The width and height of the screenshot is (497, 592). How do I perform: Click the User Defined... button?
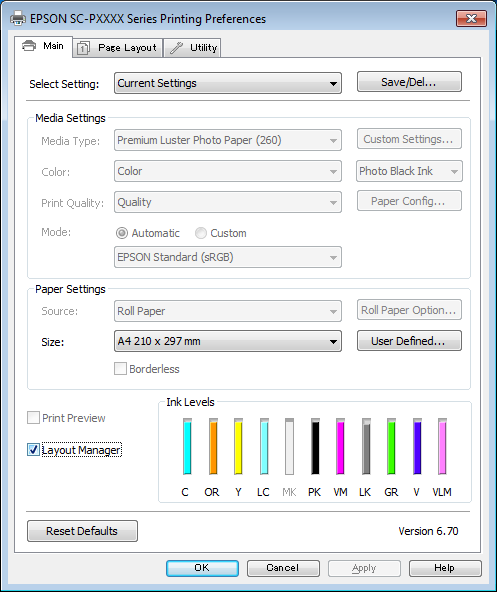pyautogui.click(x=409, y=341)
